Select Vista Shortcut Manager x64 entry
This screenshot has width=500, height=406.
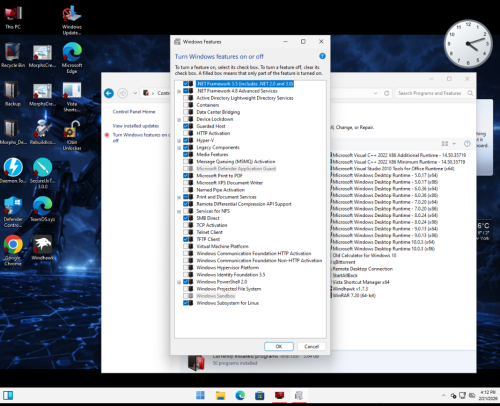pos(360,282)
